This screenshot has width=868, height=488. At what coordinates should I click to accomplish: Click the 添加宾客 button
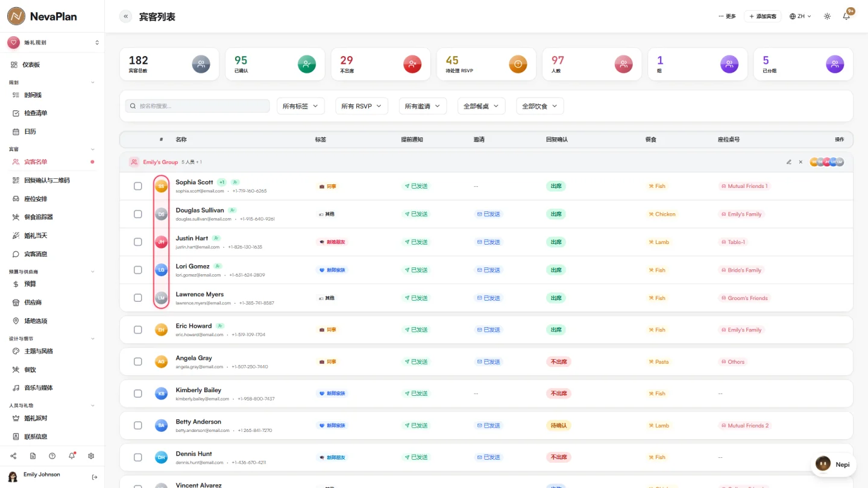point(763,16)
